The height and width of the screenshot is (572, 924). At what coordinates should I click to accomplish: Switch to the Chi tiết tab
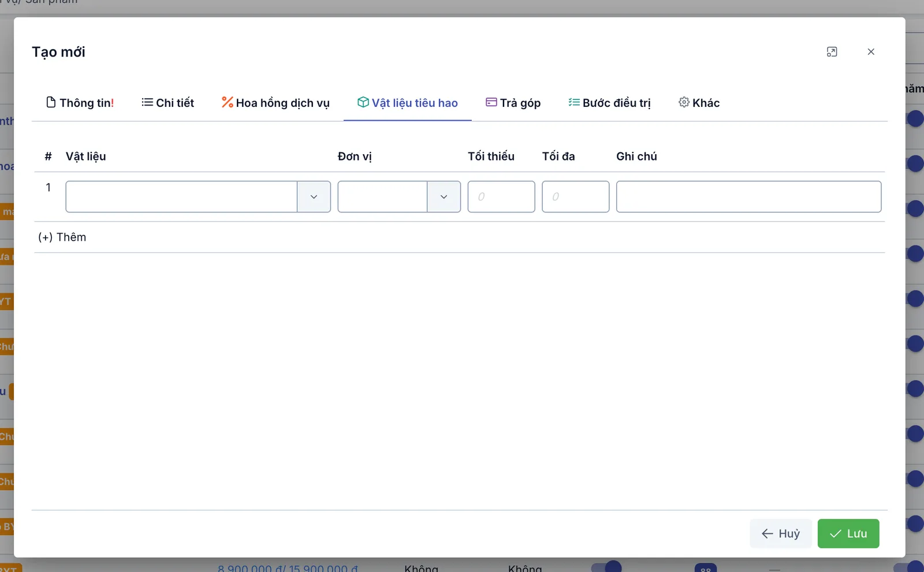click(x=168, y=103)
